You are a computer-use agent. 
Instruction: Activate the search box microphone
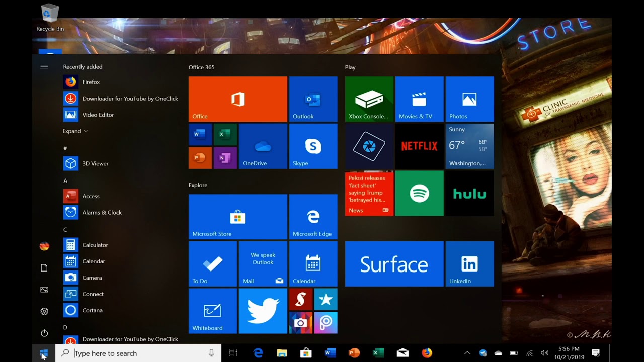click(212, 353)
